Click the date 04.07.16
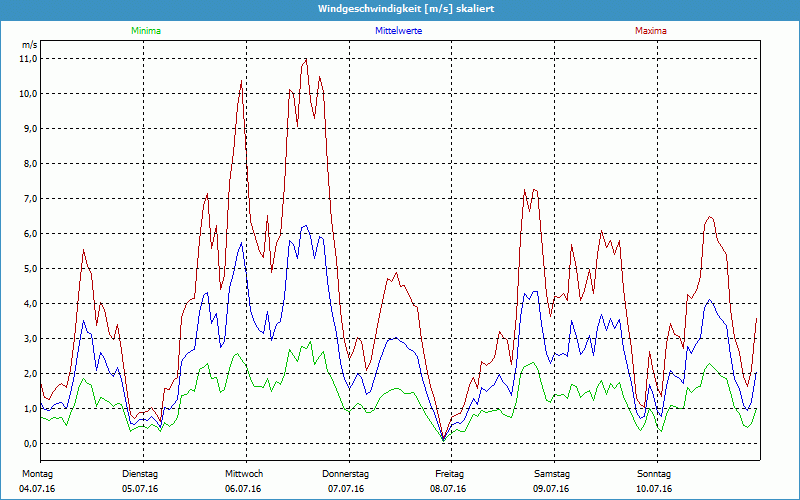The height and width of the screenshot is (500, 800). pyautogui.click(x=37, y=489)
